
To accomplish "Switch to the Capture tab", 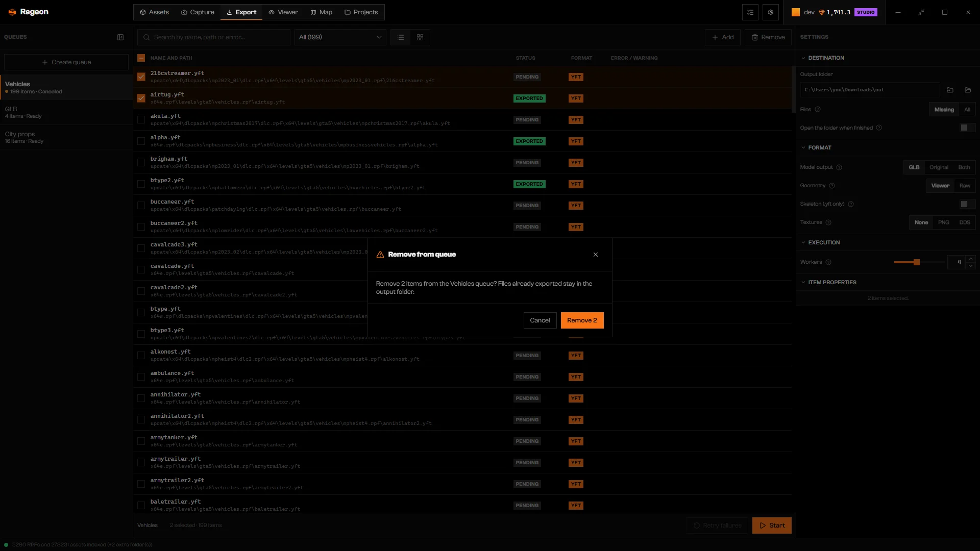I will tap(198, 12).
